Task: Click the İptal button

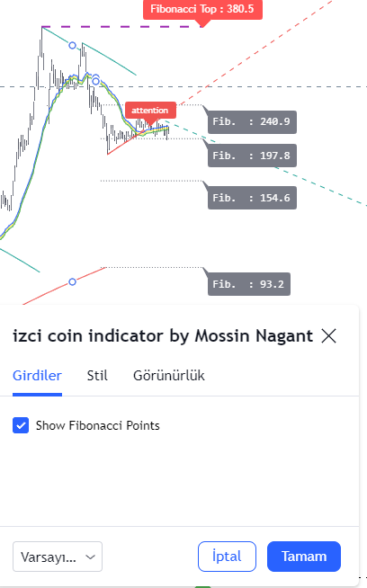Action: 227,557
